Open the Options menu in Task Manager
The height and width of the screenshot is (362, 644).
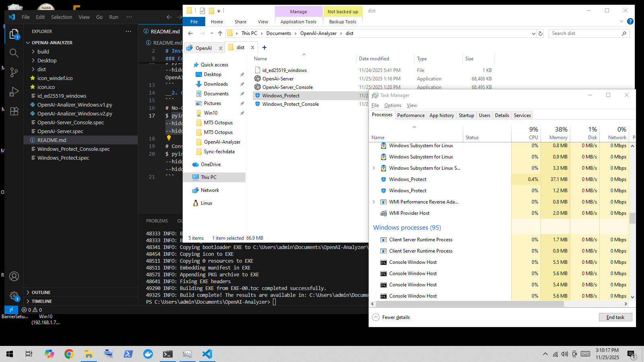click(392, 105)
